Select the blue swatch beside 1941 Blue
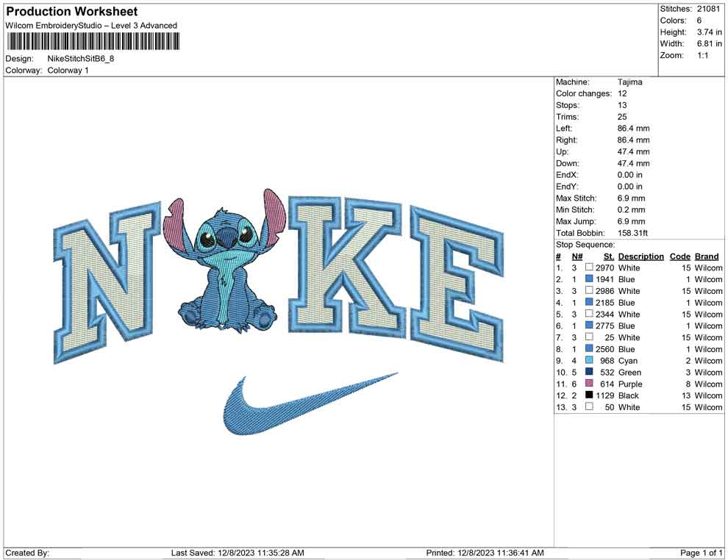The image size is (728, 560). point(589,279)
